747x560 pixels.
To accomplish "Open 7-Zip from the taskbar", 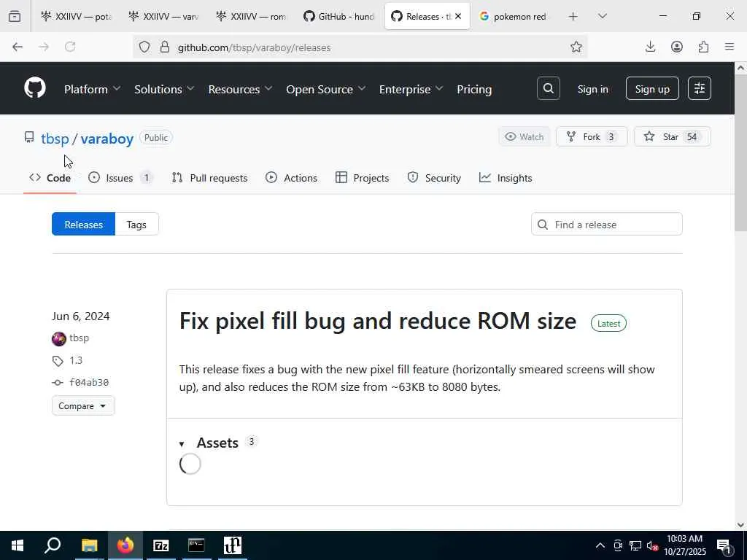I will click(161, 545).
